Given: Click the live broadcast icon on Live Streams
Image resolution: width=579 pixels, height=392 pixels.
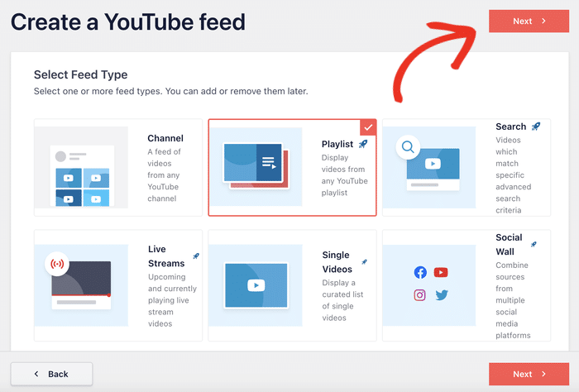Looking at the screenshot, I should [57, 264].
